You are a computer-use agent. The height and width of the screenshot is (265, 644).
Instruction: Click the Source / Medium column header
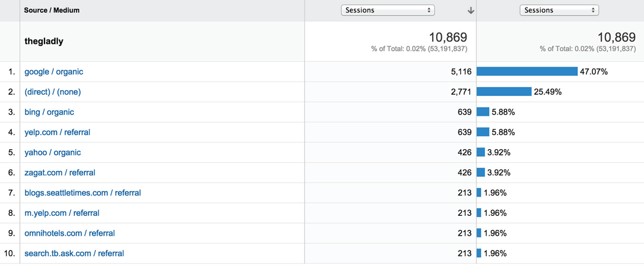52,11
